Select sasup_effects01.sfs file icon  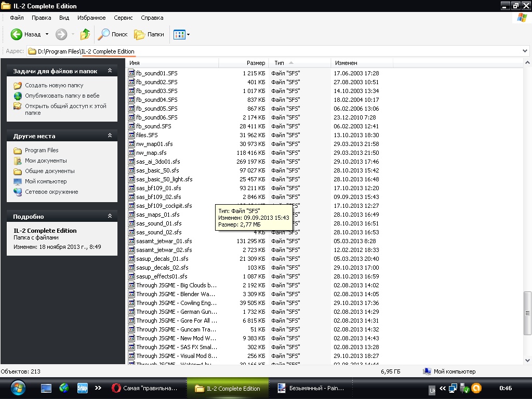tap(131, 276)
